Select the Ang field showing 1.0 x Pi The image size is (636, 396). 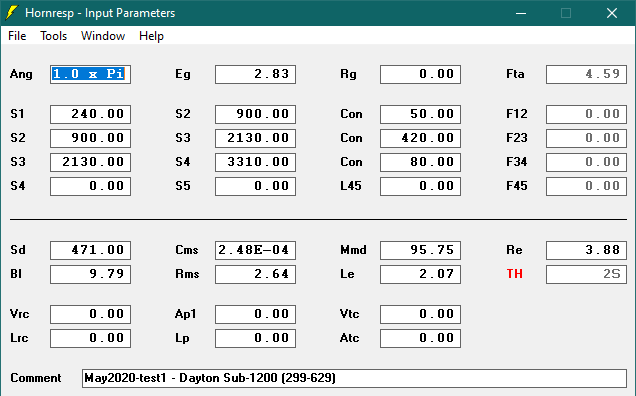pyautogui.click(x=90, y=74)
